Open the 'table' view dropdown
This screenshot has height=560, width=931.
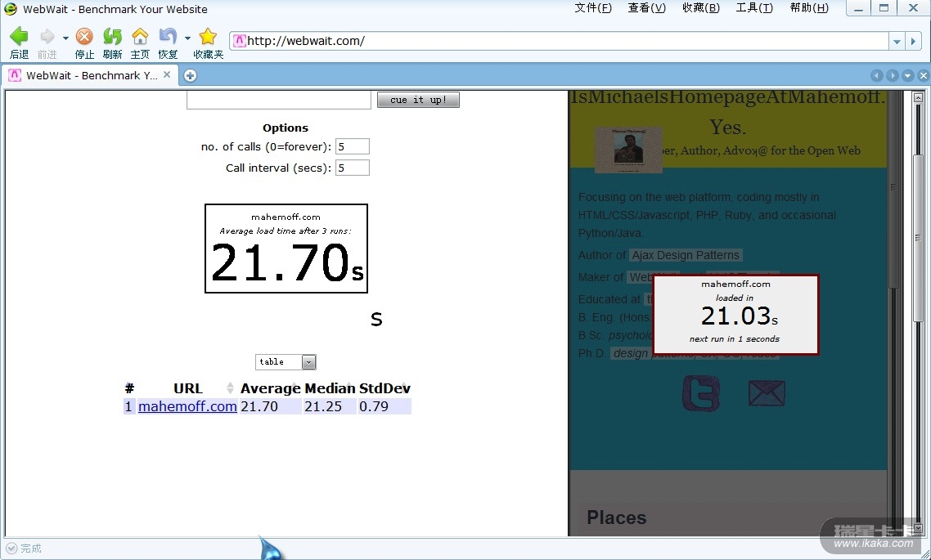tap(286, 362)
